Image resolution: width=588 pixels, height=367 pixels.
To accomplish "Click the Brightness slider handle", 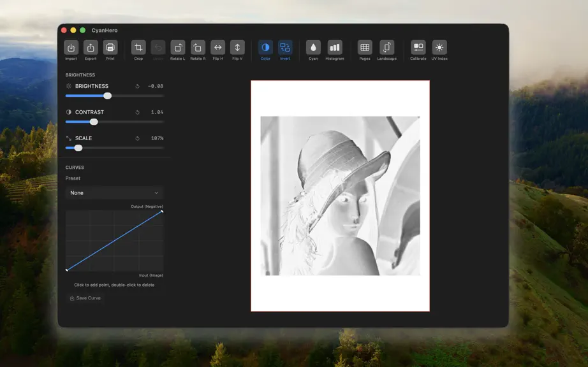I will tap(108, 96).
